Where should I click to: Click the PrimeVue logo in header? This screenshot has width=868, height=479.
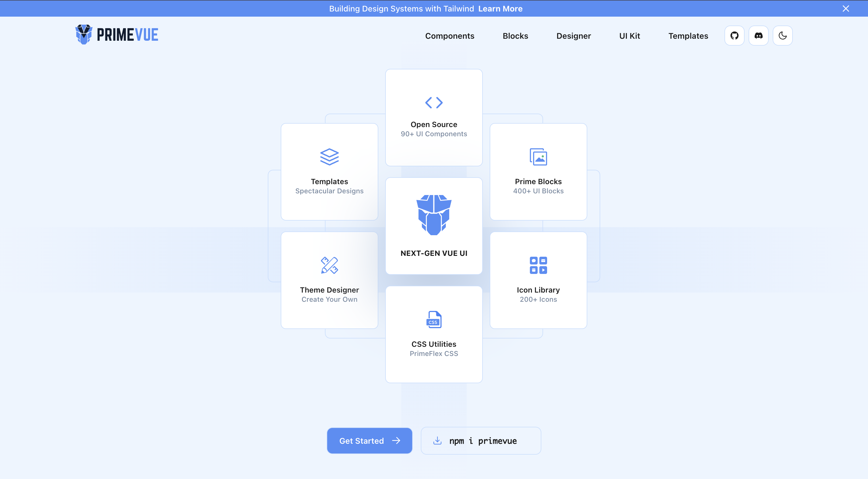(117, 34)
